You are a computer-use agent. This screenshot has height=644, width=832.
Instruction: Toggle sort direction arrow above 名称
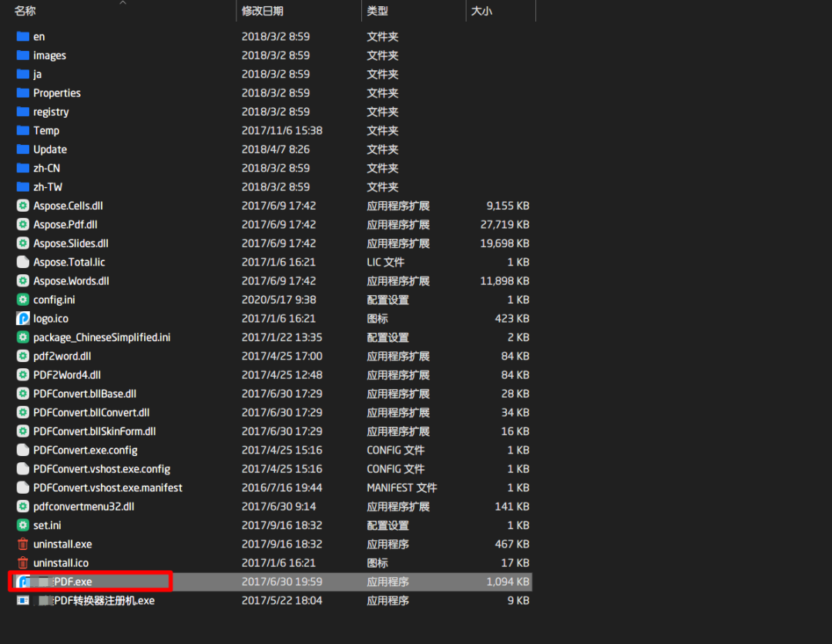point(122,2)
